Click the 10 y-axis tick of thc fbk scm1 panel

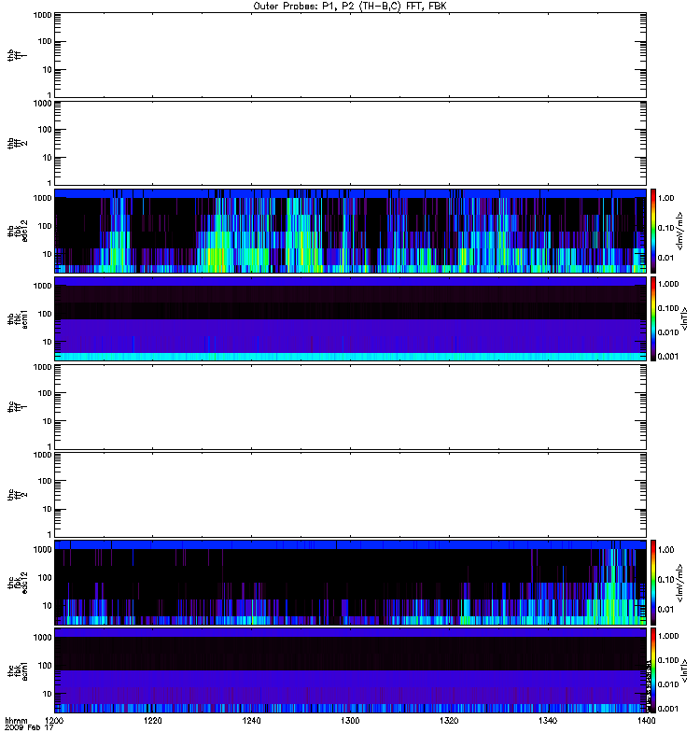48,694
